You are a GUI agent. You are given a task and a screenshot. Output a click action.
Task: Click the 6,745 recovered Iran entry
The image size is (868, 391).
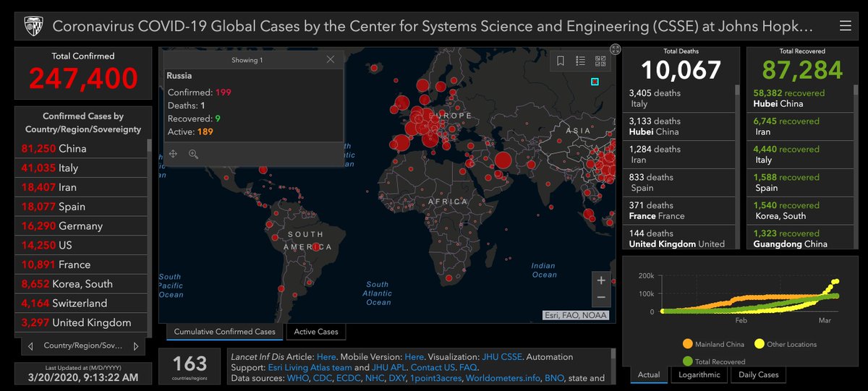coord(800,126)
